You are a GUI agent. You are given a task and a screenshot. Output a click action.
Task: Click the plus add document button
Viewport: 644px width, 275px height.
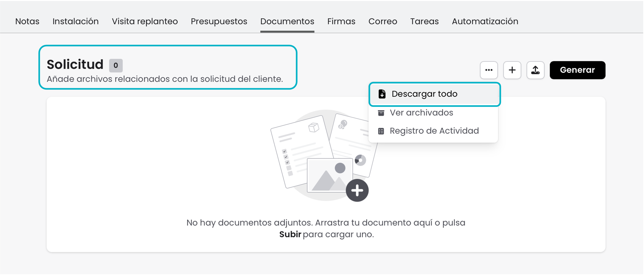point(512,70)
